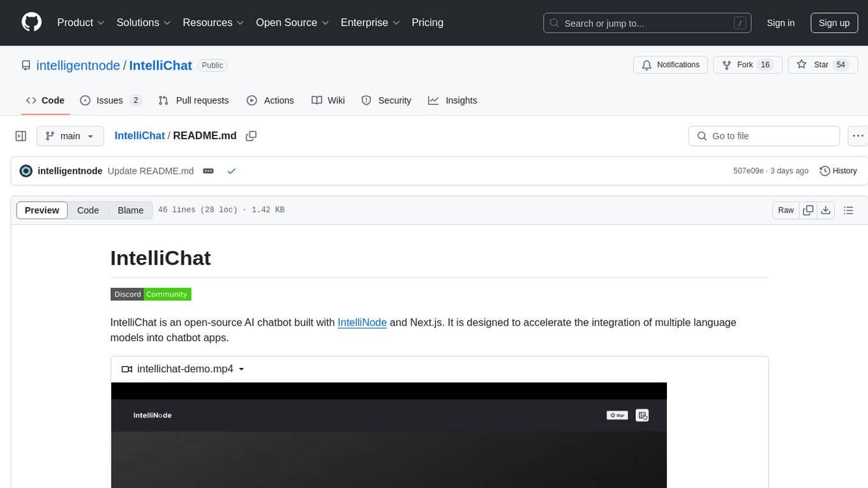Expand the Product menu
This screenshot has height=488, width=868.
(81, 22)
